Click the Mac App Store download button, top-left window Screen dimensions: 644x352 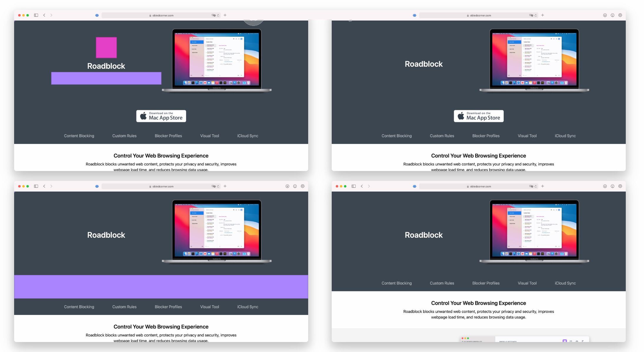tap(161, 116)
